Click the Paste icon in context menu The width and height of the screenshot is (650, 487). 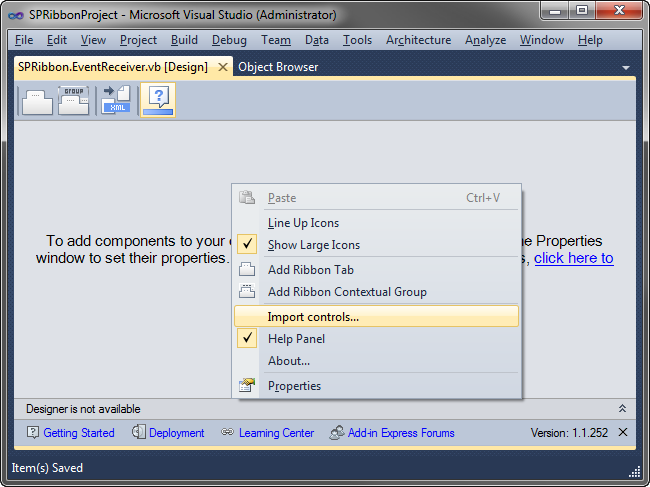(x=247, y=197)
